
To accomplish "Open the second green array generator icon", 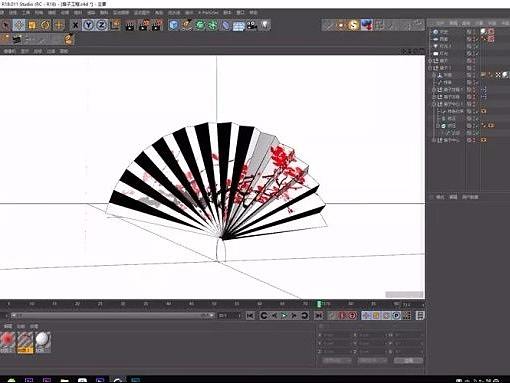I will pyautogui.click(x=213, y=25).
